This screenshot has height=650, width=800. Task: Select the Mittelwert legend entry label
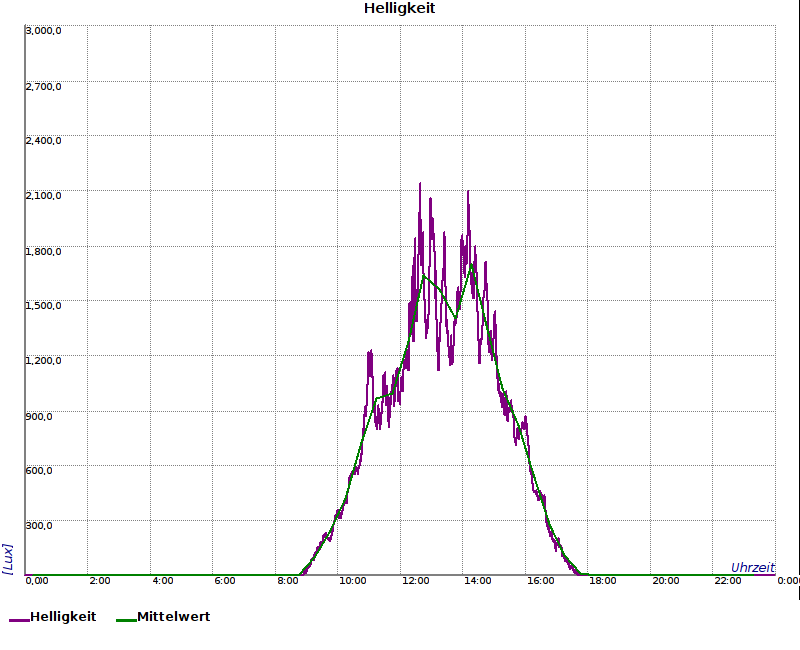coord(173,617)
